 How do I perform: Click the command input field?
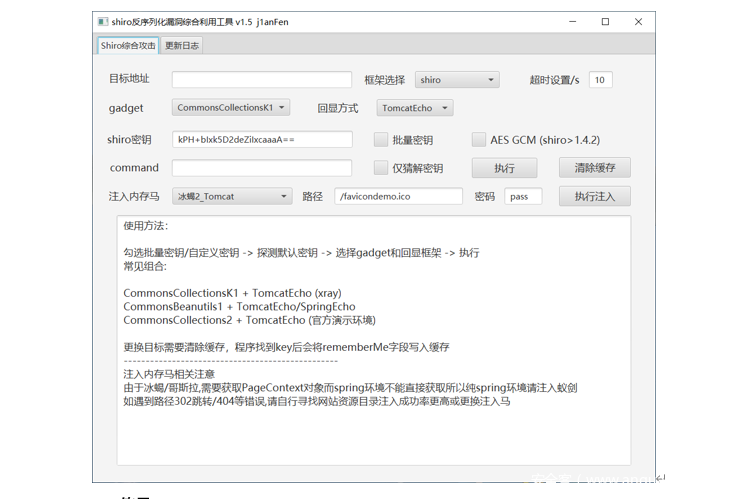[262, 168]
